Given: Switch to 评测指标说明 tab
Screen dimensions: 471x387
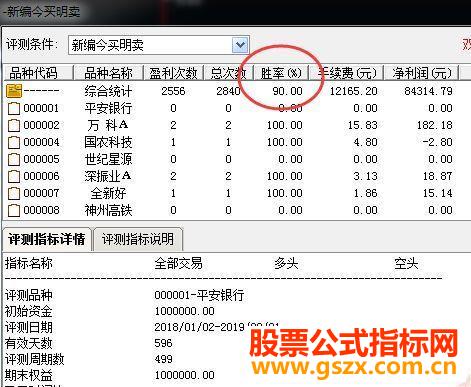Looking at the screenshot, I should point(138,239).
